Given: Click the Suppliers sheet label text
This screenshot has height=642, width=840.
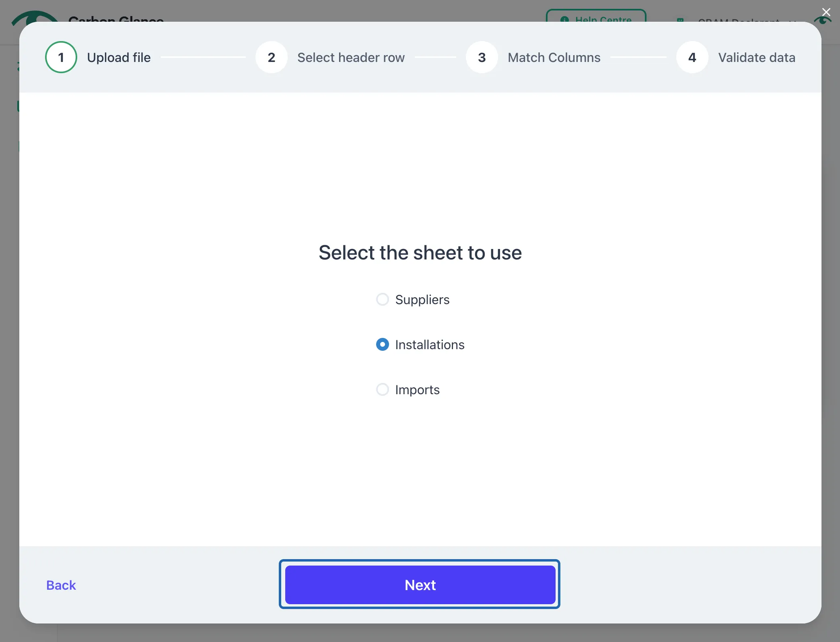Looking at the screenshot, I should point(422,300).
